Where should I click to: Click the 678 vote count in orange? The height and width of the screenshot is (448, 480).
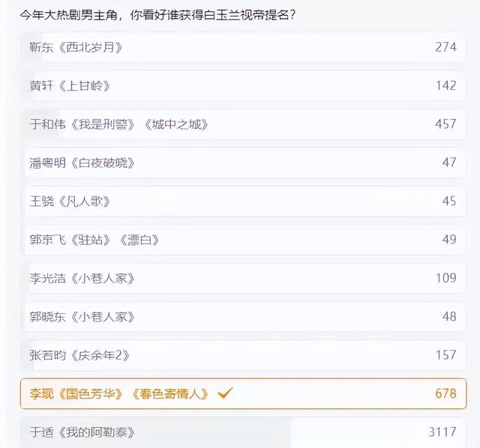tap(445, 393)
